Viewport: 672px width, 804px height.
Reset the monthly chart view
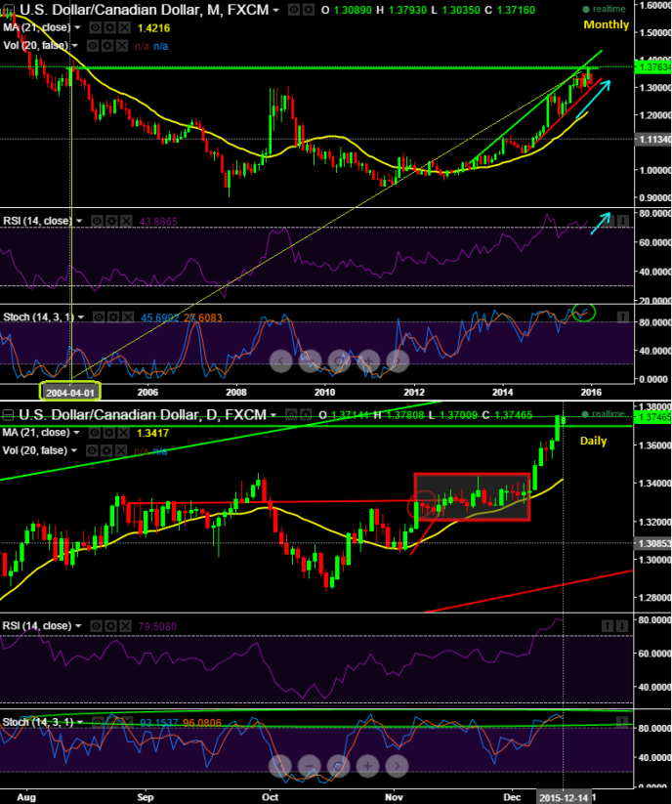(339, 361)
